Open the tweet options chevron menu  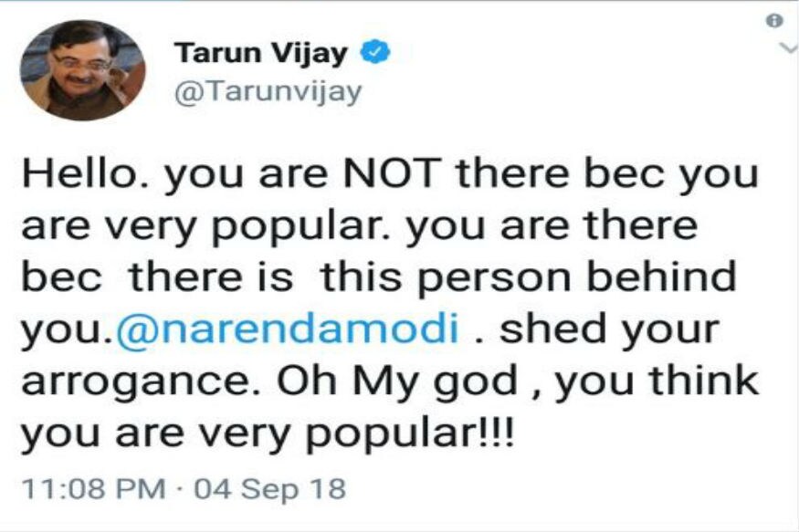click(789, 47)
